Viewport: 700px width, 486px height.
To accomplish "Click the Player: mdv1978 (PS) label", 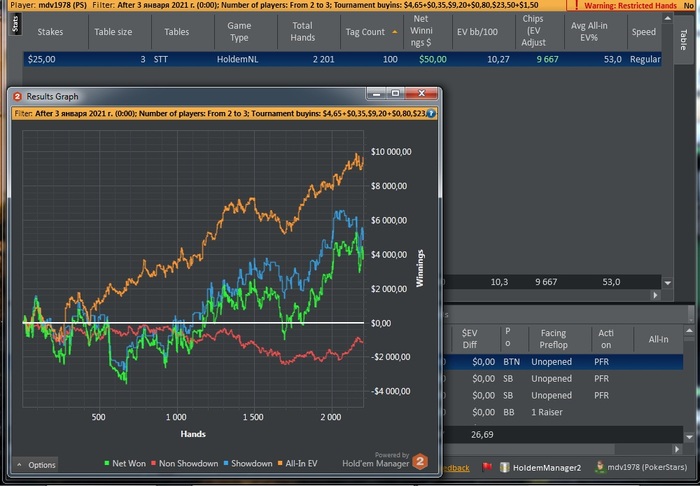I will click(x=49, y=5).
